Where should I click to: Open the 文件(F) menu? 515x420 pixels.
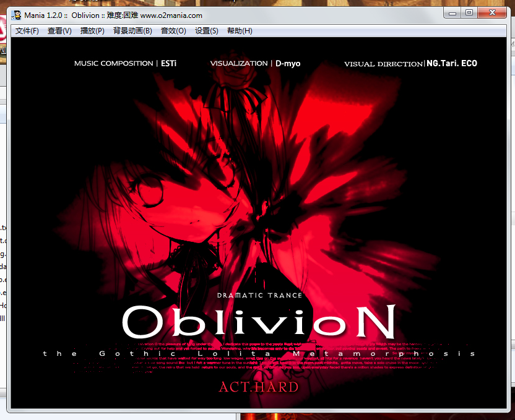pyautogui.click(x=27, y=31)
